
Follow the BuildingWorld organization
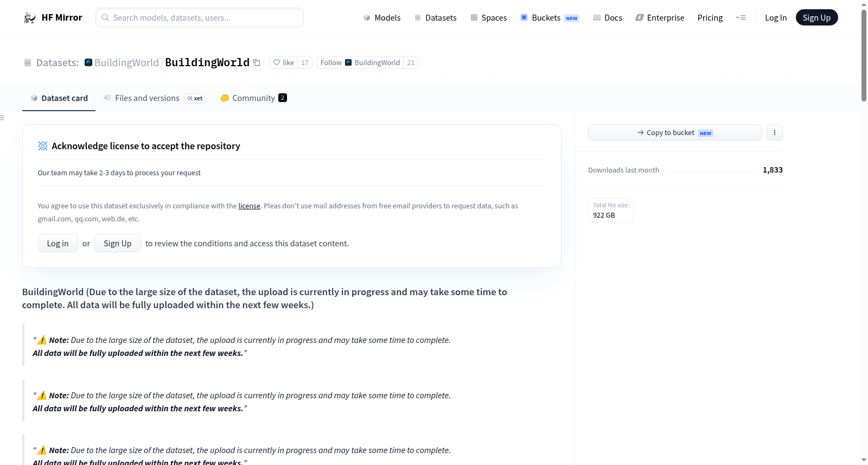tap(360, 63)
